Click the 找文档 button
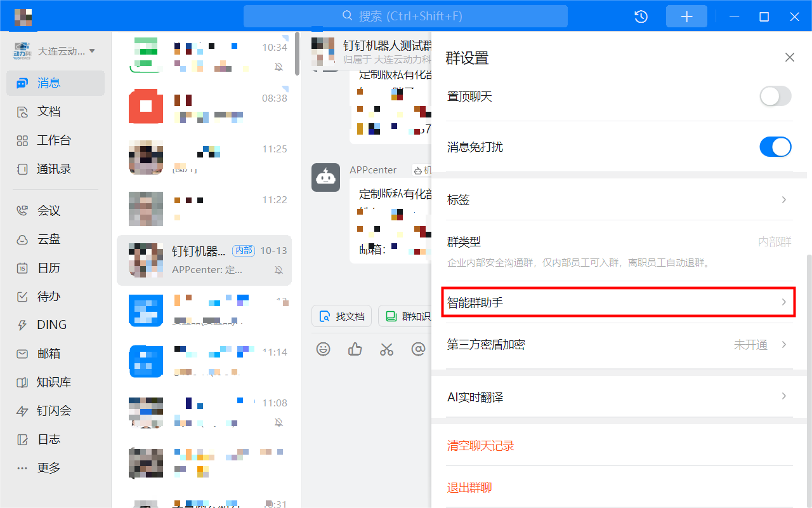Viewport: 812px width, 508px height. tap(342, 316)
